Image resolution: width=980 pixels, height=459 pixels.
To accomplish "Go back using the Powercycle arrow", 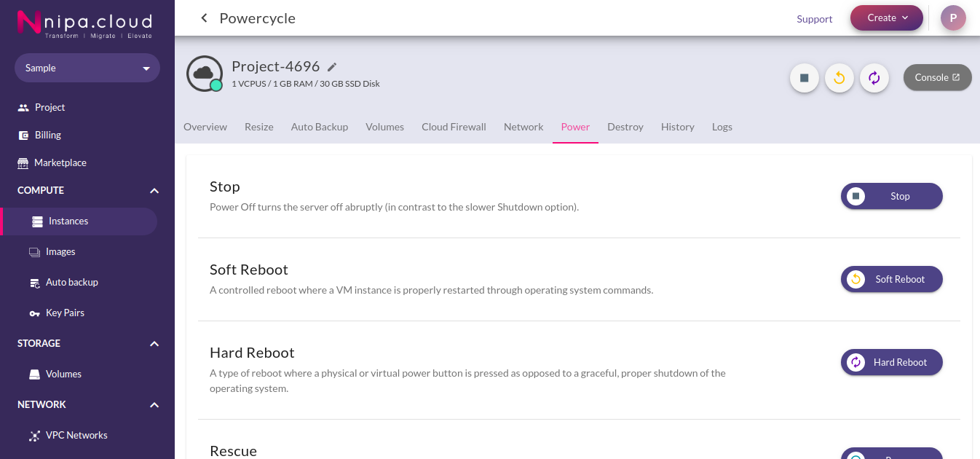I will (x=204, y=18).
